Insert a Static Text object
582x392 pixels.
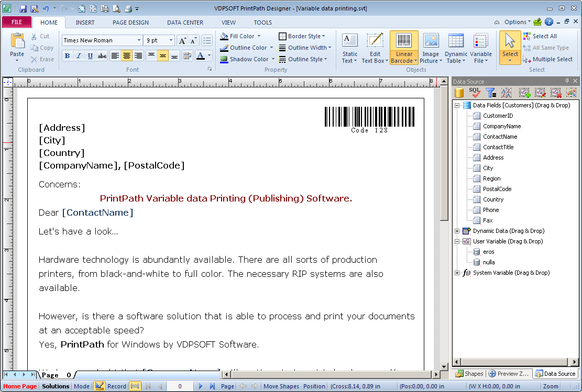349,48
